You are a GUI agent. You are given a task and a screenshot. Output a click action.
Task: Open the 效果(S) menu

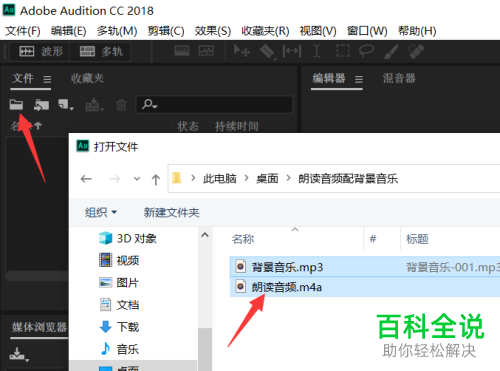pos(213,31)
